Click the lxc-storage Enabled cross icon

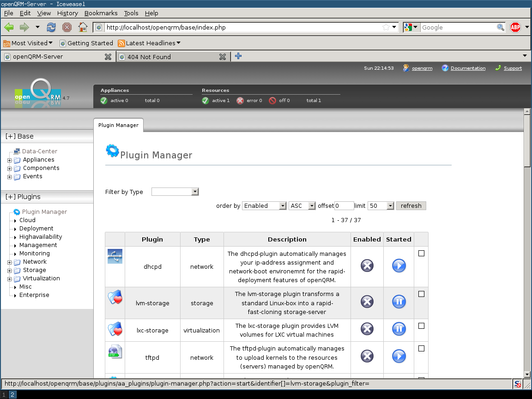coord(367,329)
